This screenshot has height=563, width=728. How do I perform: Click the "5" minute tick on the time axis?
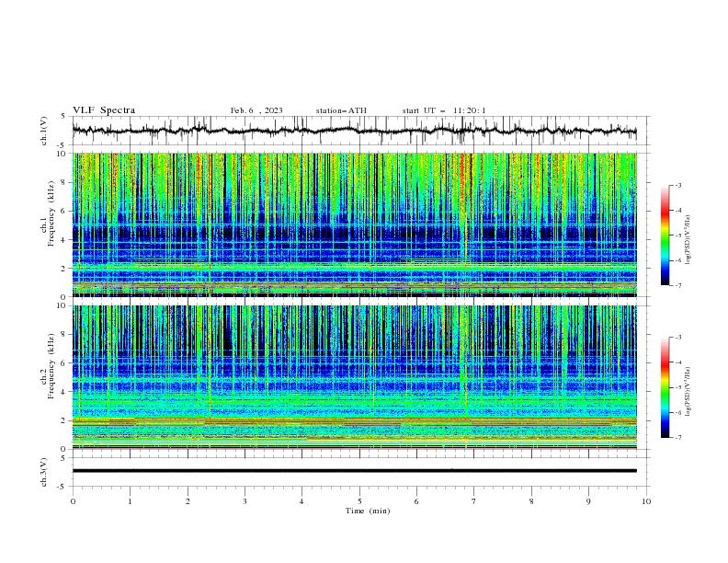coord(359,501)
